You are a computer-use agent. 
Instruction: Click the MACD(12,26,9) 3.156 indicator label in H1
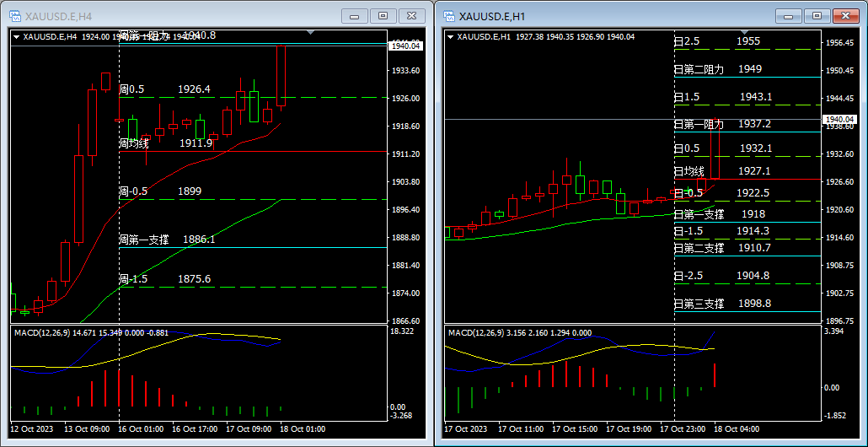(x=520, y=333)
